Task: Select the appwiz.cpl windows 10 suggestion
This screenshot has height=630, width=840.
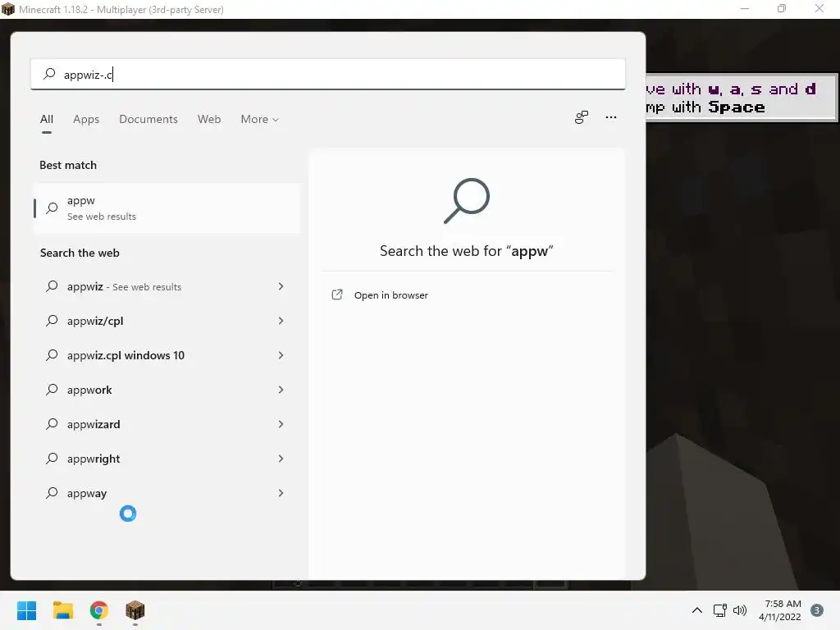Action: coord(167,355)
